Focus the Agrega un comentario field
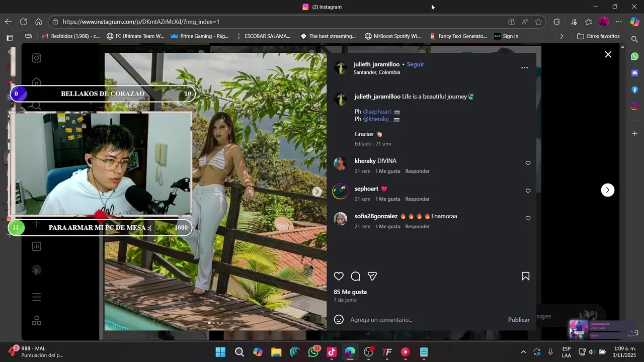 coord(426,320)
